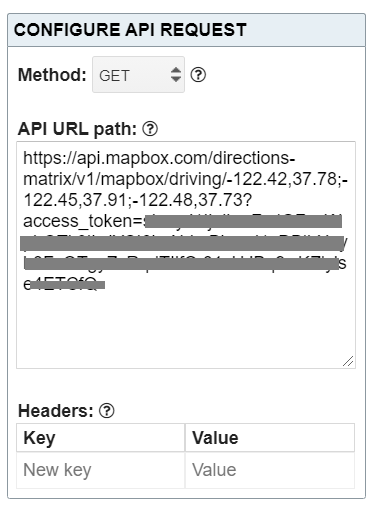Click the resize handle of the URL text area
The width and height of the screenshot is (379, 515).
tap(348, 361)
